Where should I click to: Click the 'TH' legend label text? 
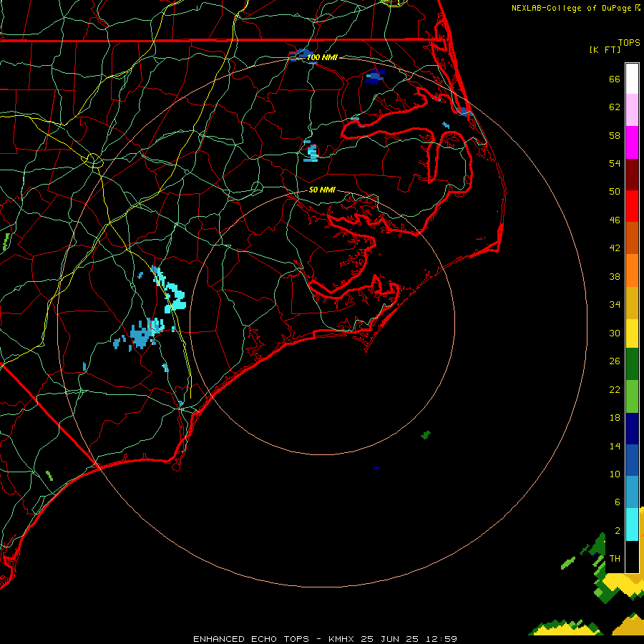click(x=615, y=559)
